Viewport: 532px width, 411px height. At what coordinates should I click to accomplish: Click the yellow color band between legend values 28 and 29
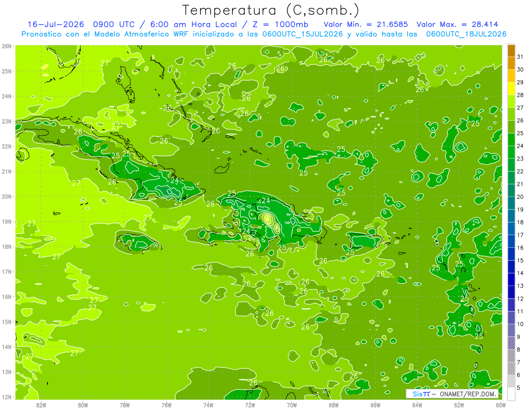pyautogui.click(x=511, y=89)
